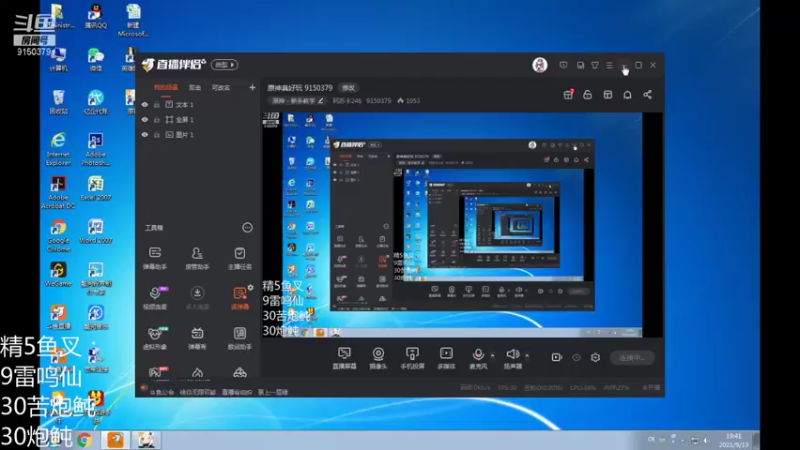
Task: Open toolbox more options (three dots)
Action: point(247,228)
